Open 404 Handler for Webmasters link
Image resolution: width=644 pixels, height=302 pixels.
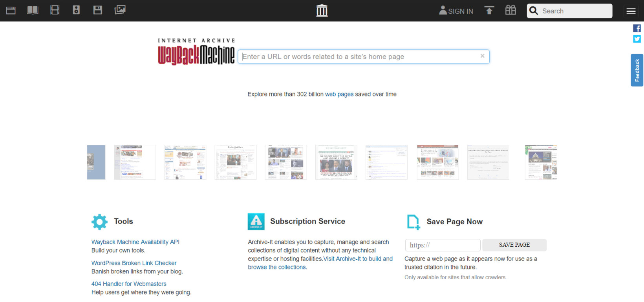pyautogui.click(x=129, y=284)
